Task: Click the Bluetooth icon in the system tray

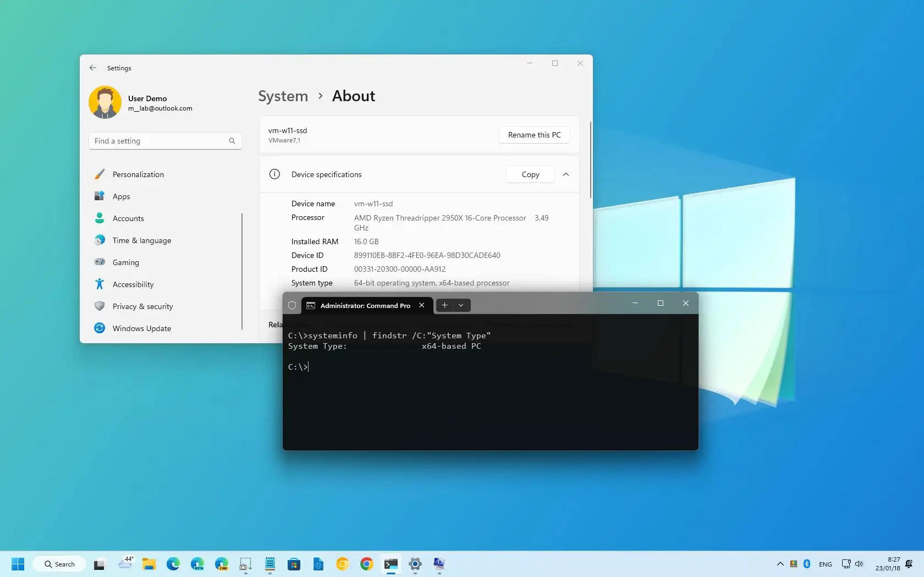Action: coord(806,564)
